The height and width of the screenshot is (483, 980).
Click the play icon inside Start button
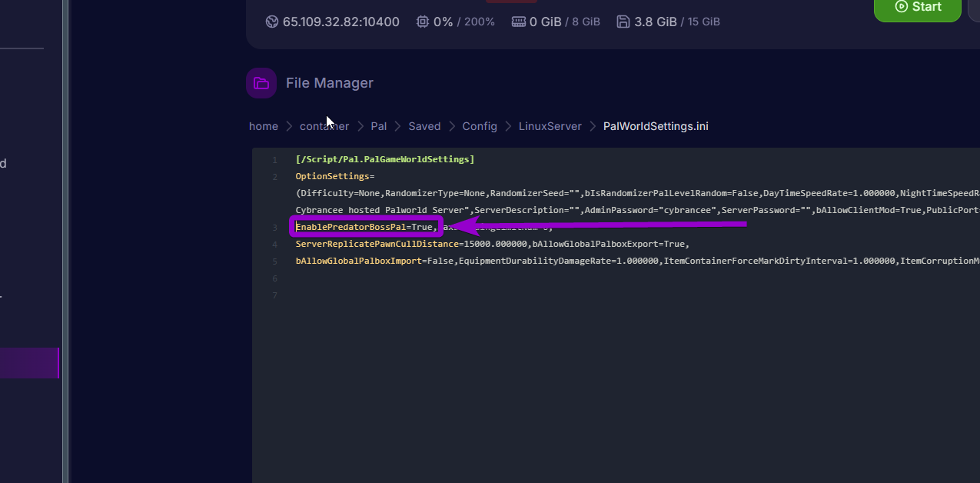coord(902,6)
